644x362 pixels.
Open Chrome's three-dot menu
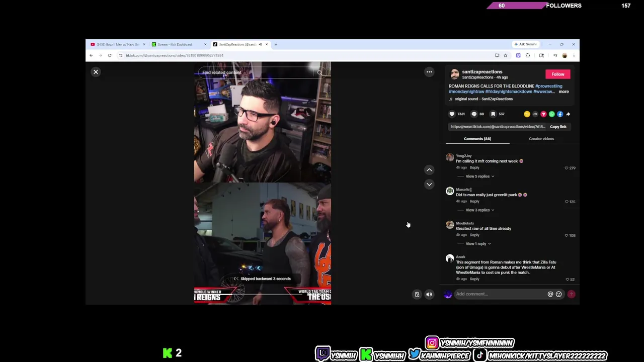[x=574, y=55]
